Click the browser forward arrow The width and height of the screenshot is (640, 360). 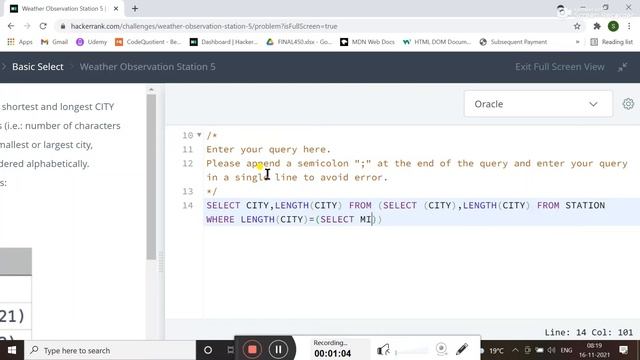27,26
